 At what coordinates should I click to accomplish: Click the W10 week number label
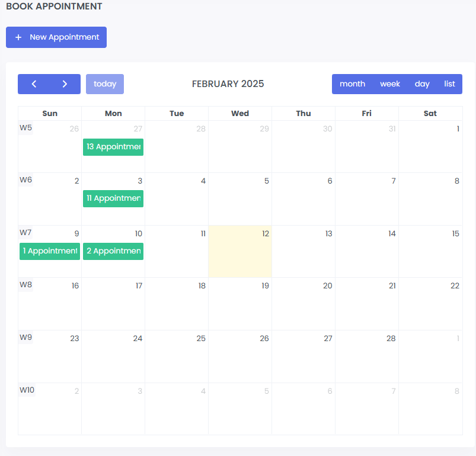pos(27,390)
